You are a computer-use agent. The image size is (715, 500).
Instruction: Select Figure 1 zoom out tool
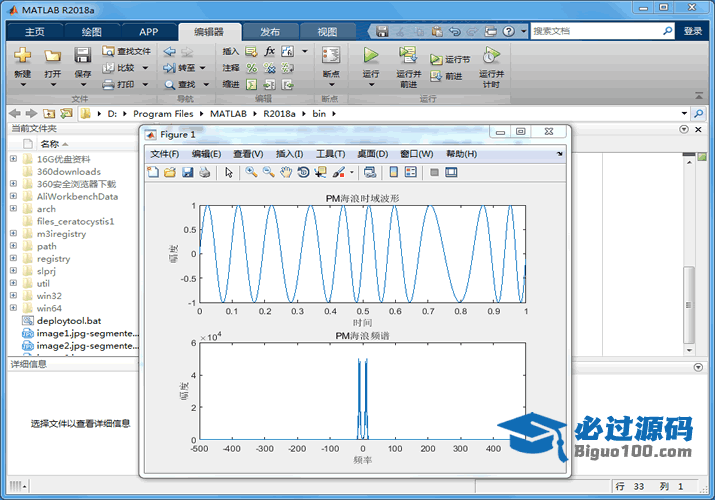pos(269,172)
